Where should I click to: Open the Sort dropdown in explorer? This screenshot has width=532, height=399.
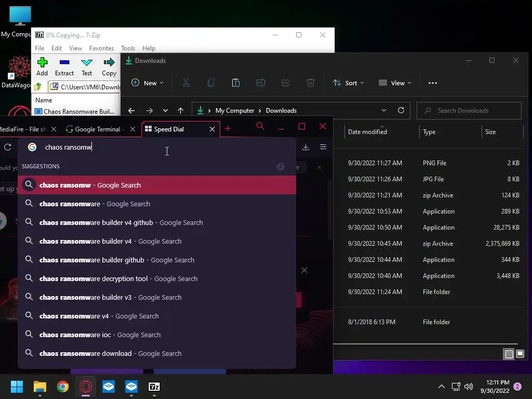(348, 83)
